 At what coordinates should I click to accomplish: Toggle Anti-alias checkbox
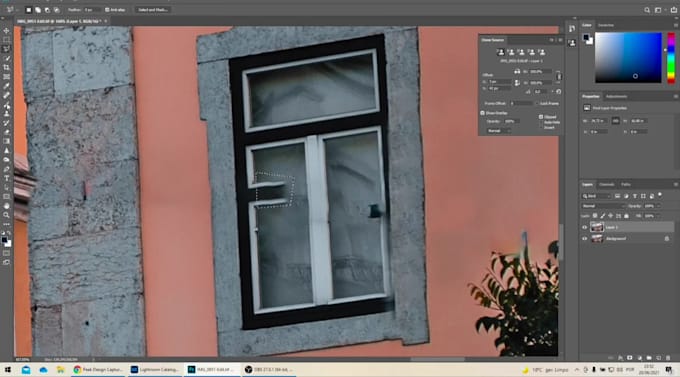pos(107,10)
